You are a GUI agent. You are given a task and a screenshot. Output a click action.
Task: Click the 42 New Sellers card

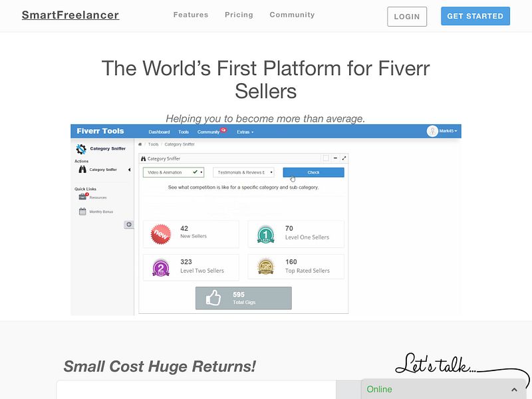(x=191, y=234)
